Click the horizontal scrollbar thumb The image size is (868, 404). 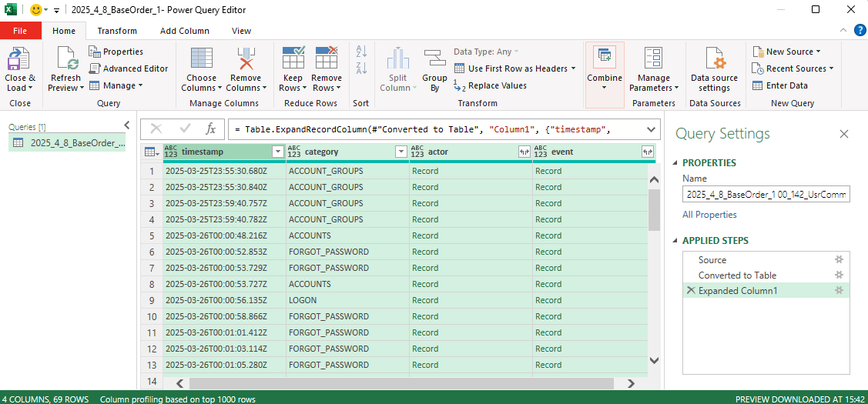[x=401, y=383]
